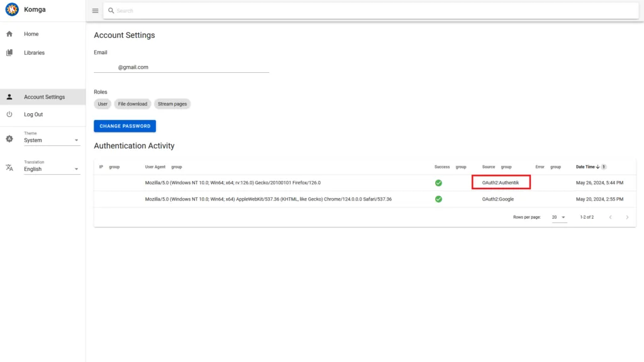Viewport: 644px width, 362px height.
Task: Click the green success checkmark on Firefox row
Action: [438, 183]
